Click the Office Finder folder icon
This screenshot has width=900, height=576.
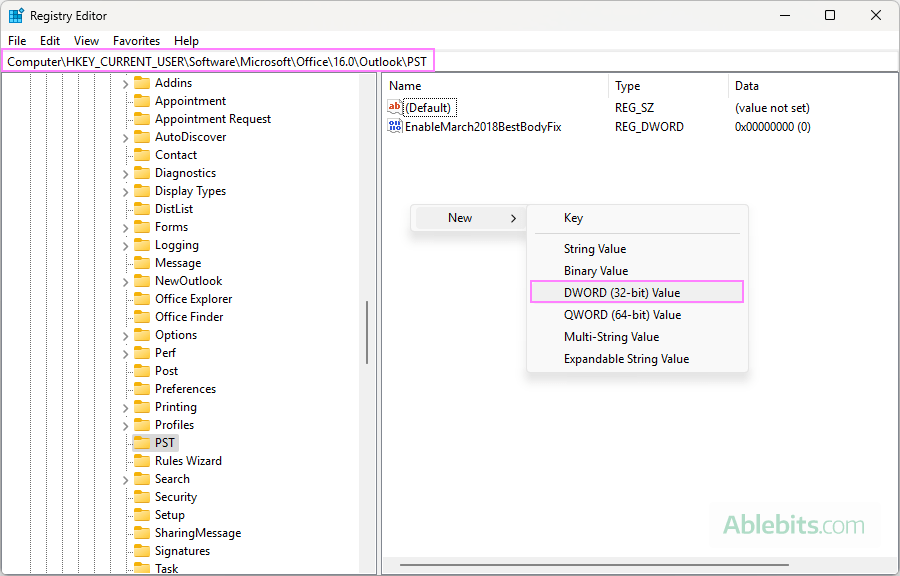(x=142, y=317)
